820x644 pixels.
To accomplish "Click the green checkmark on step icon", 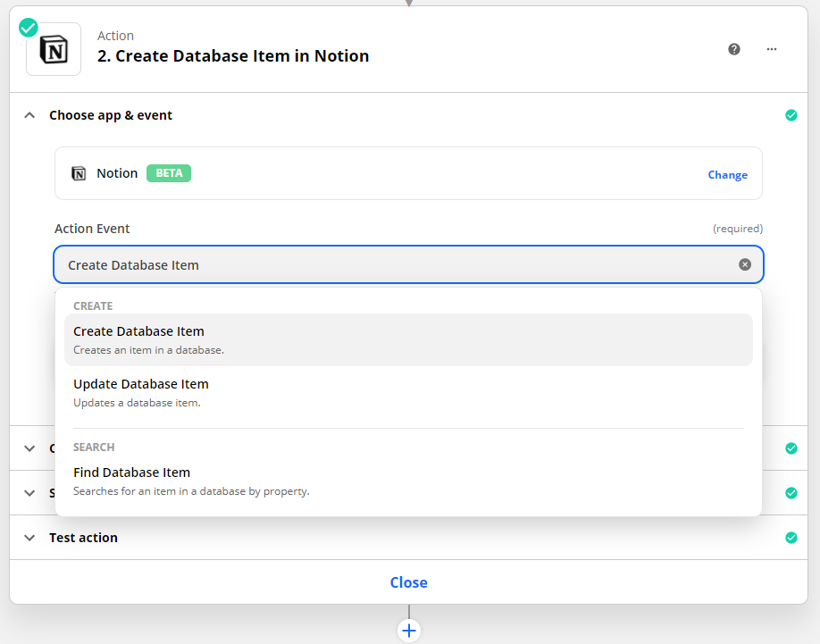I will (29, 28).
